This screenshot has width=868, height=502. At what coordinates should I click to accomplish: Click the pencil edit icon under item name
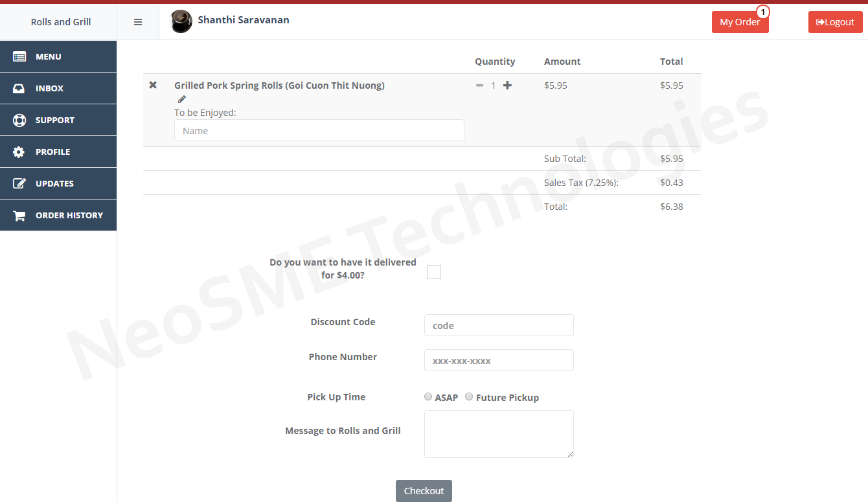182,99
